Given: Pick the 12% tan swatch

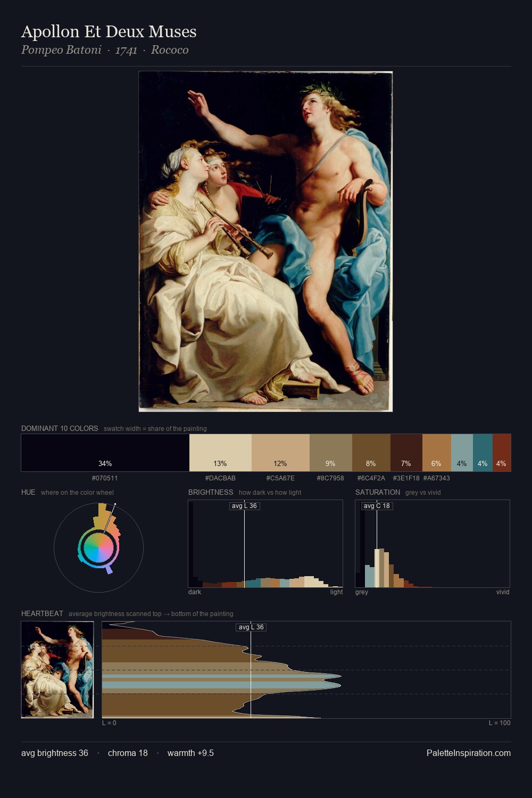Looking at the screenshot, I should click(x=280, y=453).
